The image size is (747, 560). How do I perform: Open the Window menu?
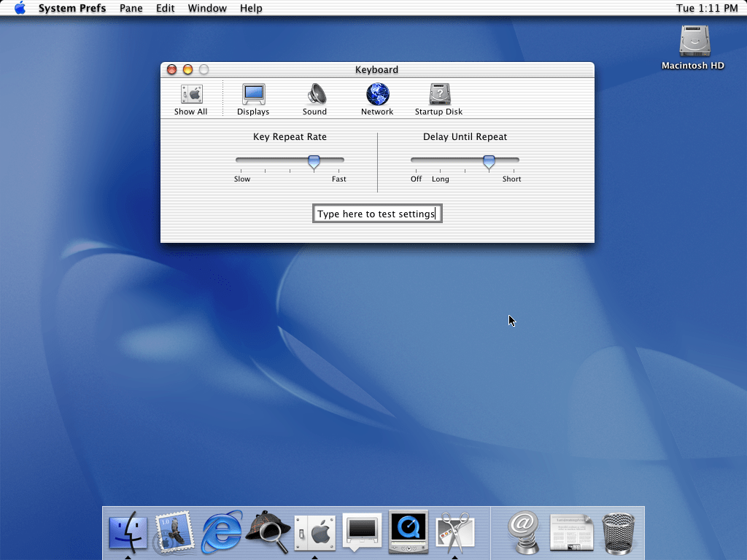[x=206, y=8]
